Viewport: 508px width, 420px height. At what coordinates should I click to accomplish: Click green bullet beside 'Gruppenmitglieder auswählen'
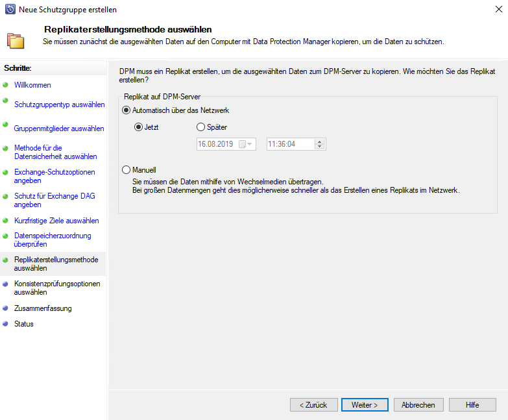(x=5, y=125)
